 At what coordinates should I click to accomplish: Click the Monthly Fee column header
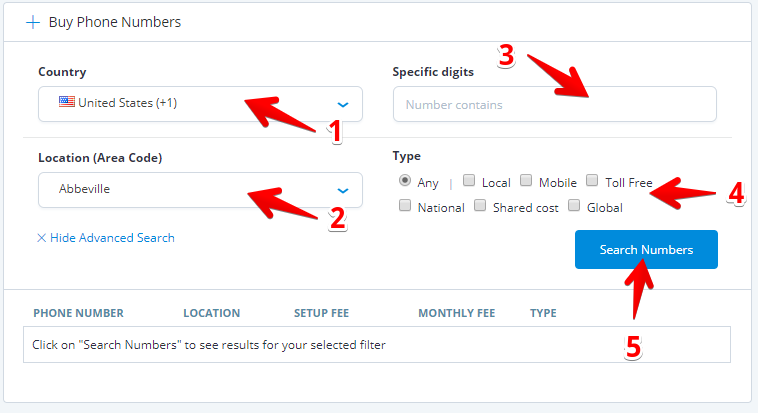click(456, 313)
